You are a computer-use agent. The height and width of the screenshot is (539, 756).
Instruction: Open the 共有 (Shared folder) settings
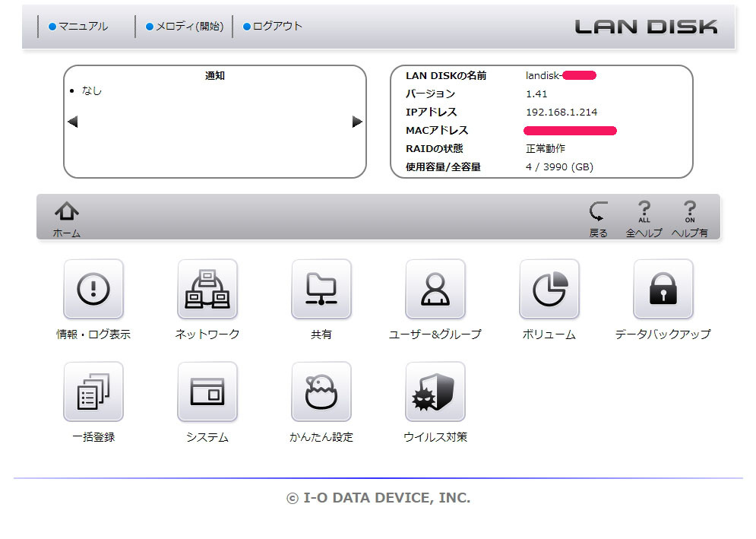(x=321, y=289)
